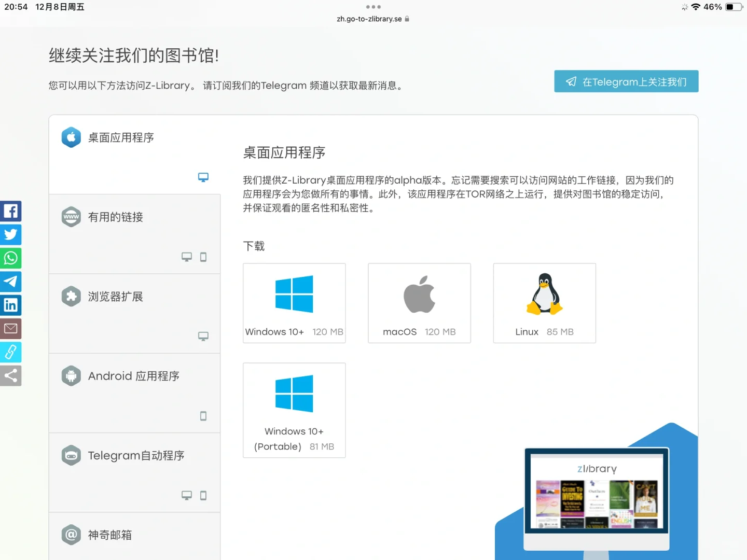Share page via Telegram sidebar icon
The height and width of the screenshot is (560, 747).
(x=10, y=282)
